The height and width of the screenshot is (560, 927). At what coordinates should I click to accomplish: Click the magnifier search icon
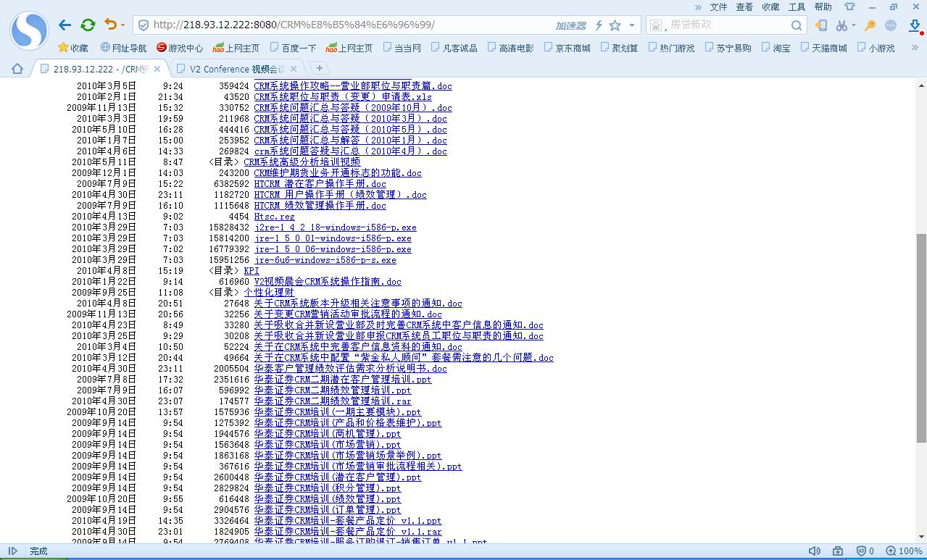(796, 25)
